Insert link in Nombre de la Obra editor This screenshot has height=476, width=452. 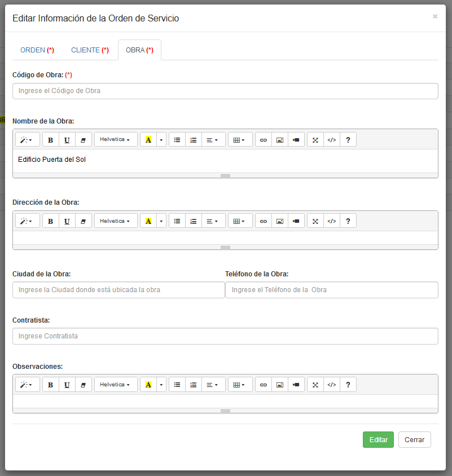click(x=263, y=140)
